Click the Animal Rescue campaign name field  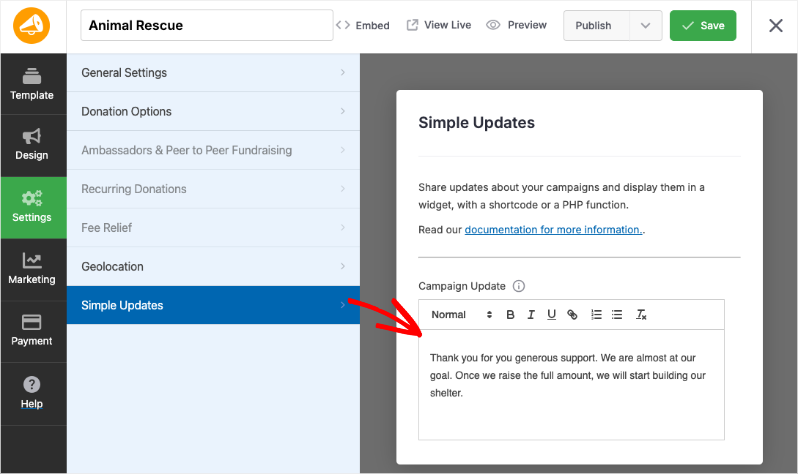(207, 25)
